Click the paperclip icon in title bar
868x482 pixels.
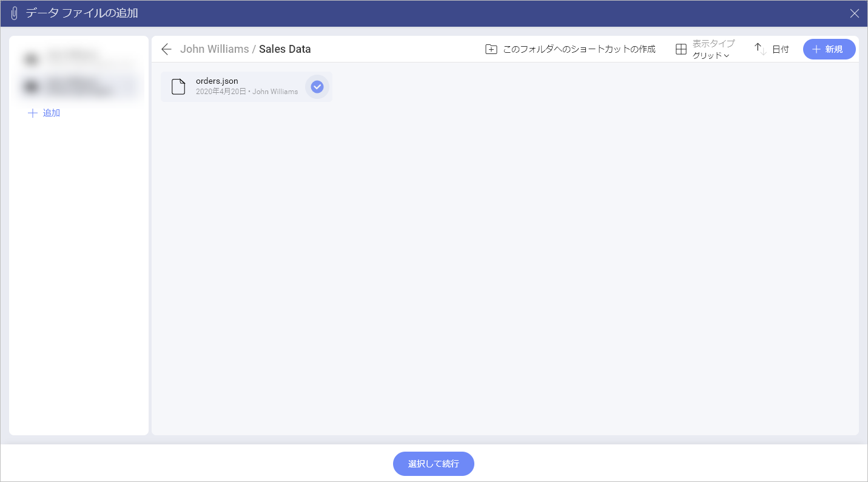15,13
